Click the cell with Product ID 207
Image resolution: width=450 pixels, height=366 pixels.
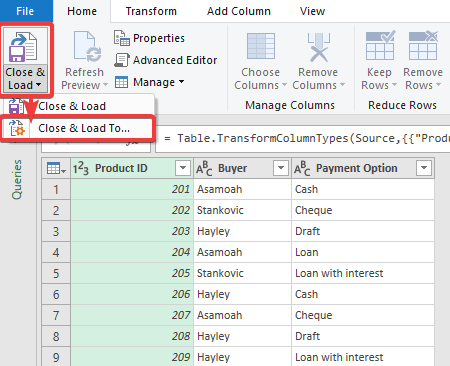(x=132, y=315)
